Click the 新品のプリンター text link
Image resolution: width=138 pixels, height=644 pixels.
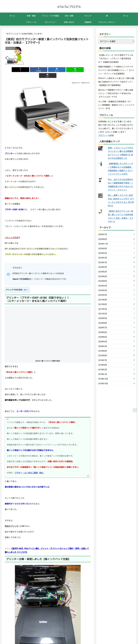pos(13,526)
